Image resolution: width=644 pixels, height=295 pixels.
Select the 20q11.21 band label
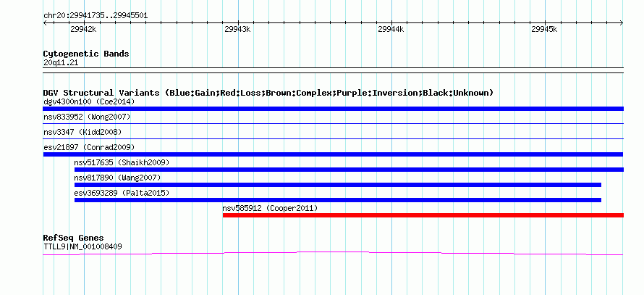pos(60,63)
